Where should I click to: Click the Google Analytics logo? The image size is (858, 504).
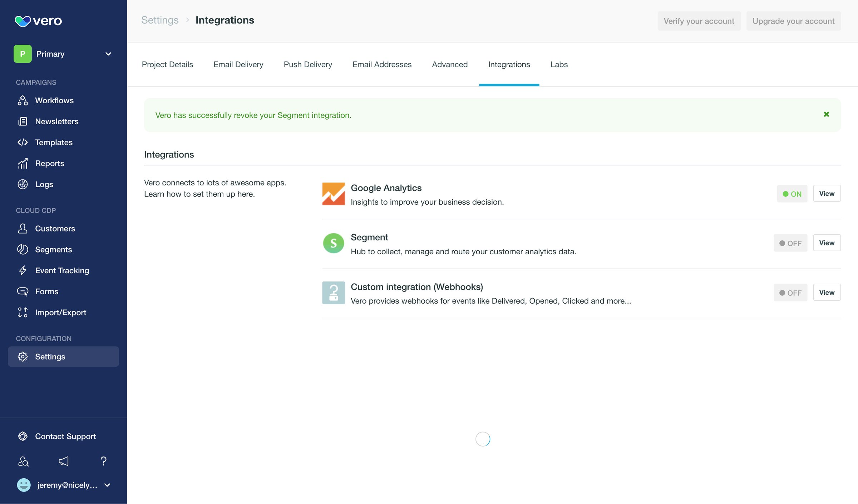(x=334, y=194)
